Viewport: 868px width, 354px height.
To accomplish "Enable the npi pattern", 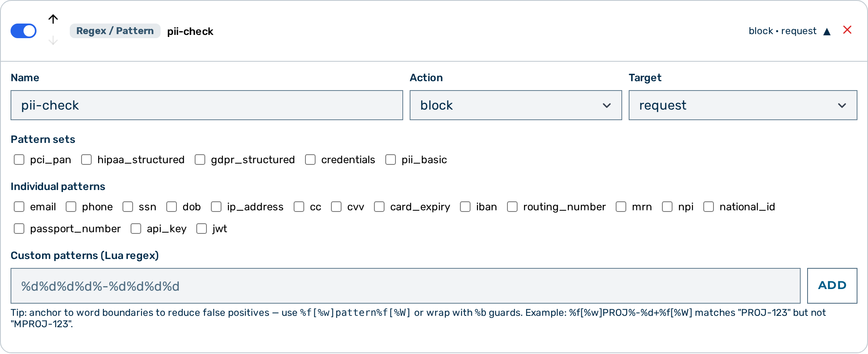I will click(x=667, y=207).
